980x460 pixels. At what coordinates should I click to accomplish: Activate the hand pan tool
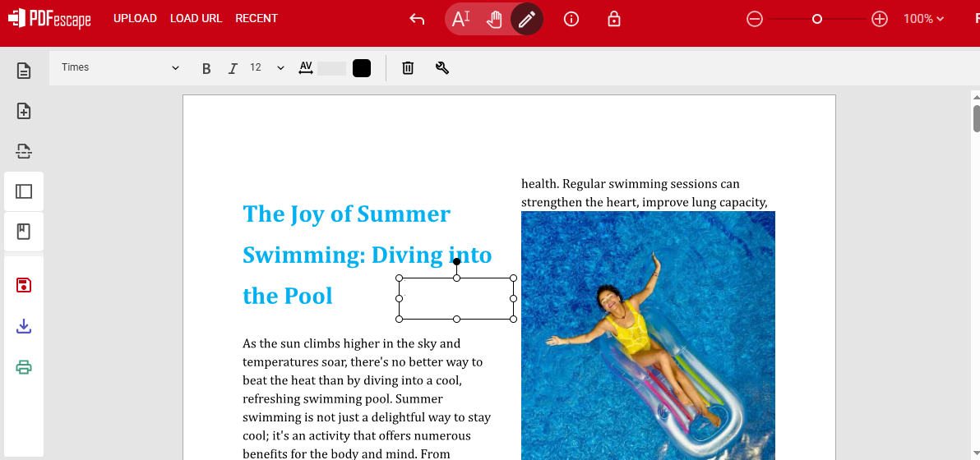494,19
